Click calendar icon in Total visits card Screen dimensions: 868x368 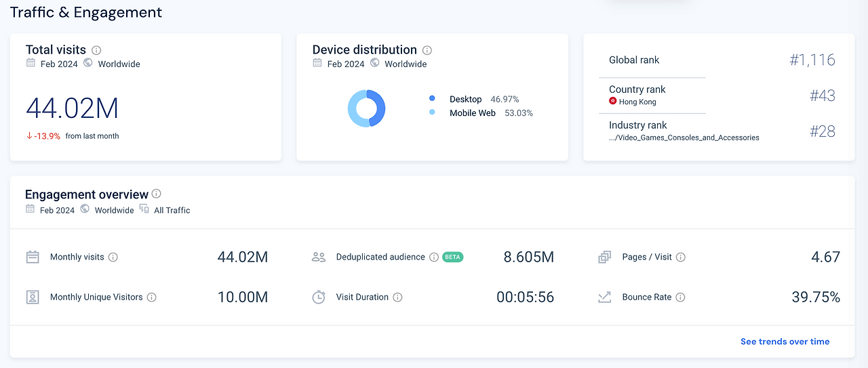click(31, 63)
